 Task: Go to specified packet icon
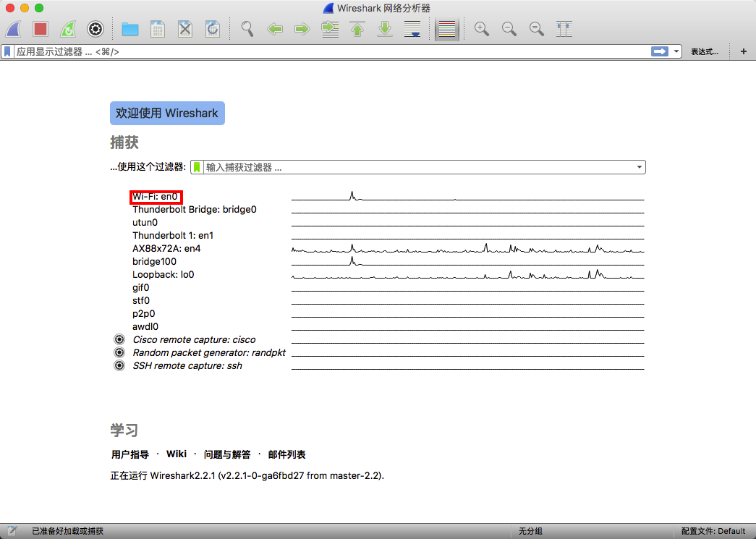pyautogui.click(x=330, y=29)
